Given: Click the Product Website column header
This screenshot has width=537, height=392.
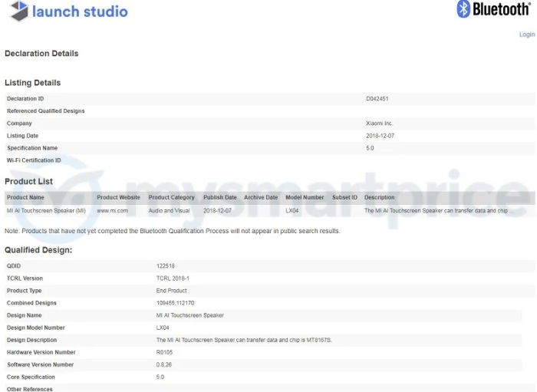Looking at the screenshot, I should pos(118,197).
